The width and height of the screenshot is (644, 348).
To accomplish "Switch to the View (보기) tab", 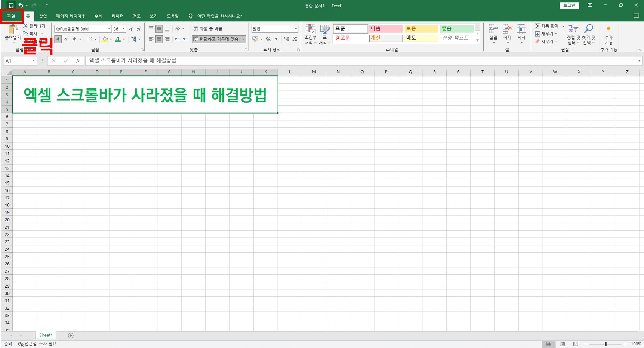I will 154,16.
